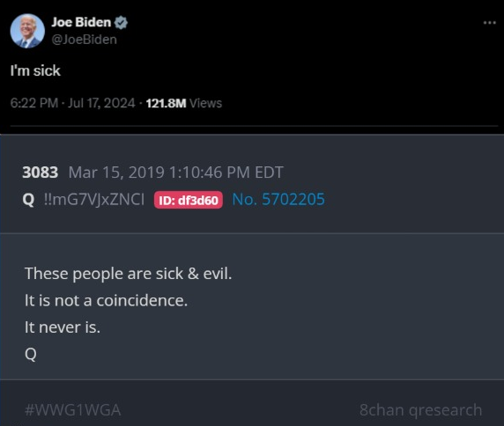Select the Mar 15, 2019 post timestamp
The height and width of the screenshot is (426, 504).
tap(175, 173)
